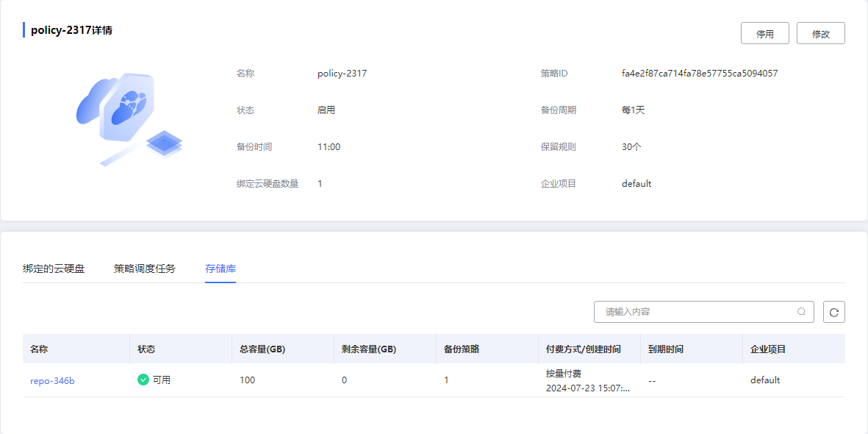
Task: Click the magnifier icon in the search box
Action: coord(801,312)
